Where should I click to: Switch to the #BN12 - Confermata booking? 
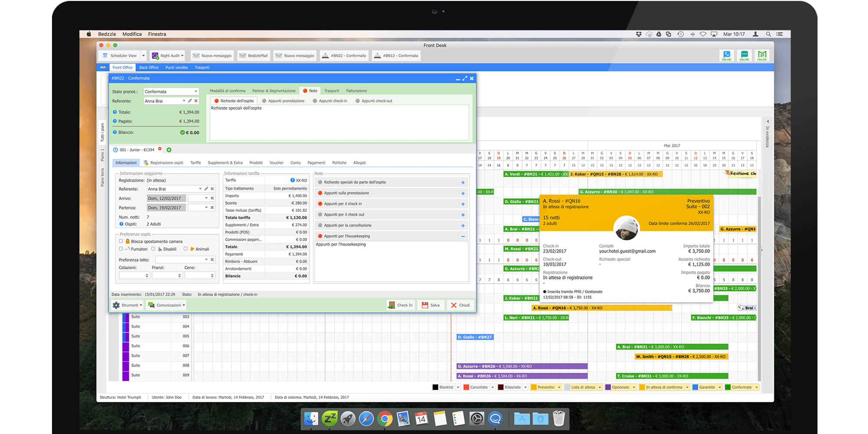[x=396, y=56]
